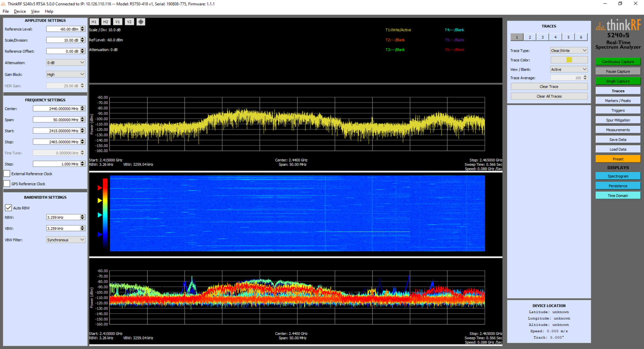644x349 pixels.
Task: Click the blue arrow on the spectrogram color scale
Action: (99, 234)
